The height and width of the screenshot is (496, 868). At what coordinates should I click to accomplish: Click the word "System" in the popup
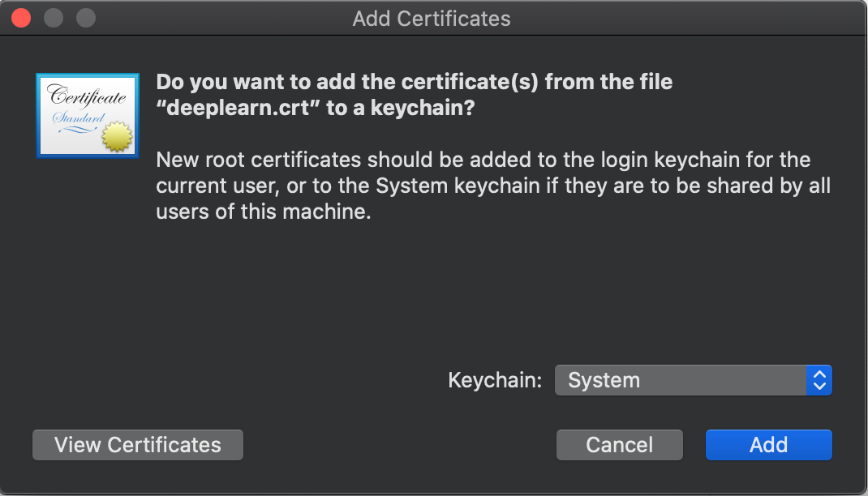604,380
